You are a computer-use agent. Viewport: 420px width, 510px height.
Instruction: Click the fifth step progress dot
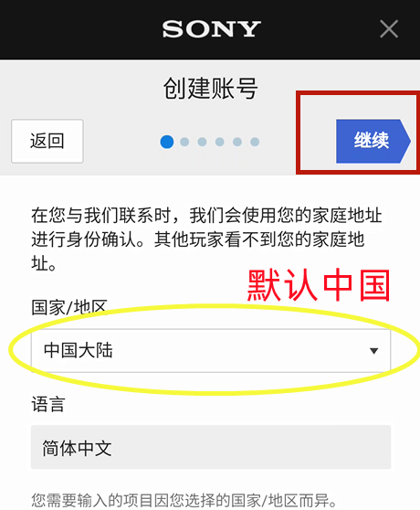tap(237, 142)
